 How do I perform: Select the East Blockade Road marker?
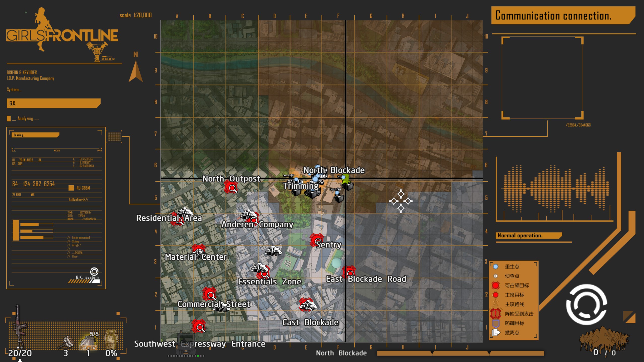349,272
